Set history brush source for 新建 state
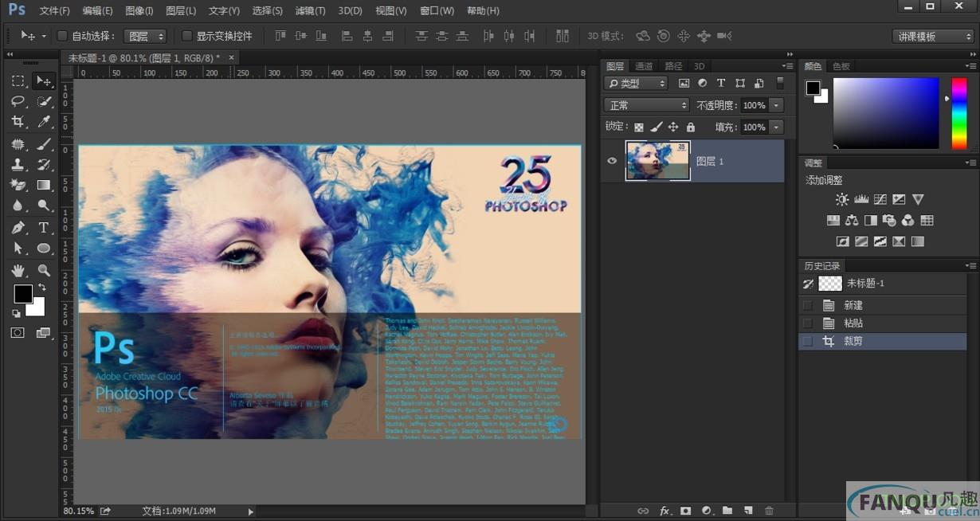The image size is (980, 521). [x=808, y=305]
